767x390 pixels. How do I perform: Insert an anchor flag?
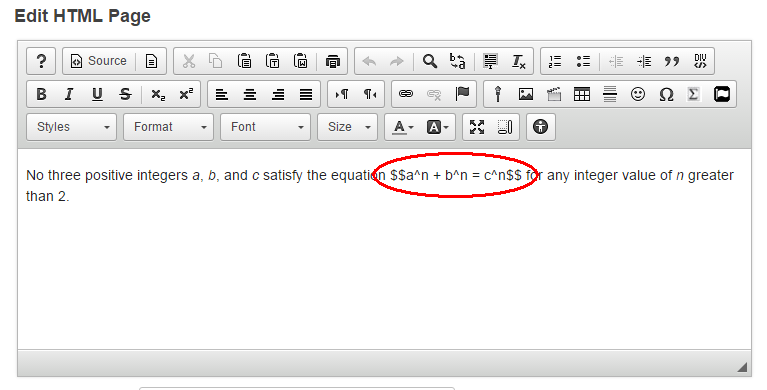(462, 94)
